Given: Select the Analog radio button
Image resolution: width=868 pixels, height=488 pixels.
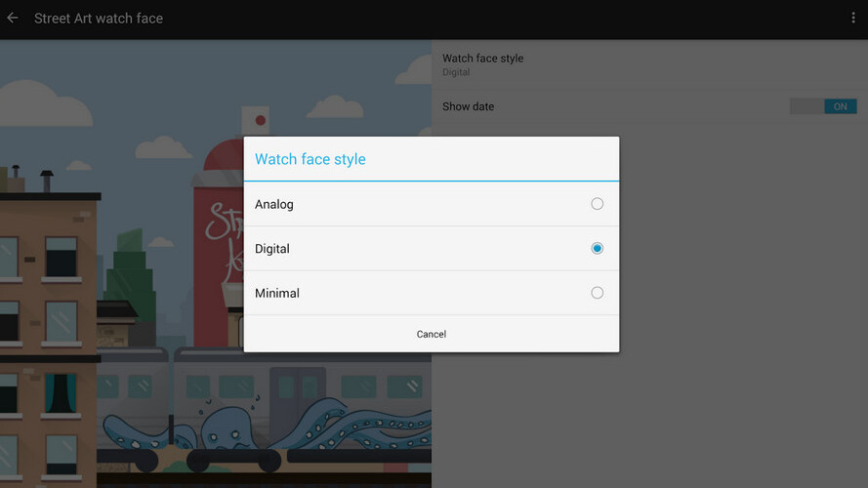Looking at the screenshot, I should point(597,204).
